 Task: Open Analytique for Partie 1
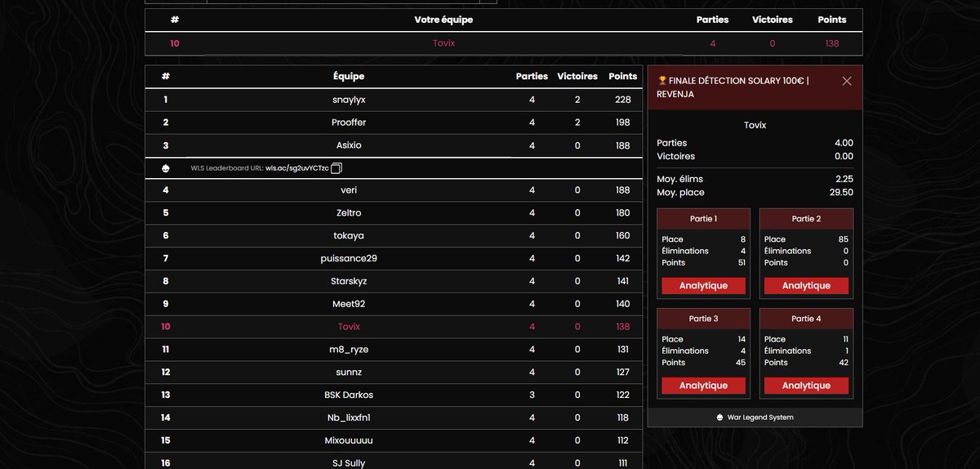click(703, 286)
